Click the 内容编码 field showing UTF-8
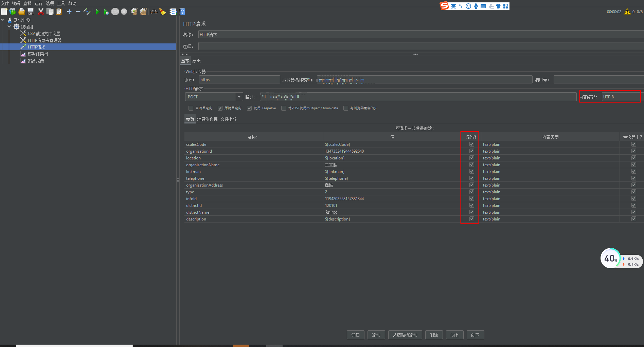644x347 pixels. click(621, 97)
